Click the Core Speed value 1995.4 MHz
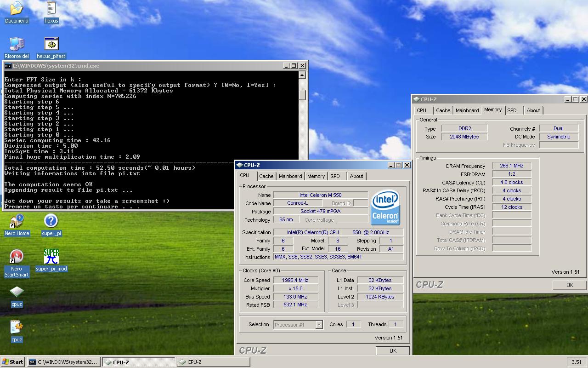The image size is (588, 368). tap(295, 280)
